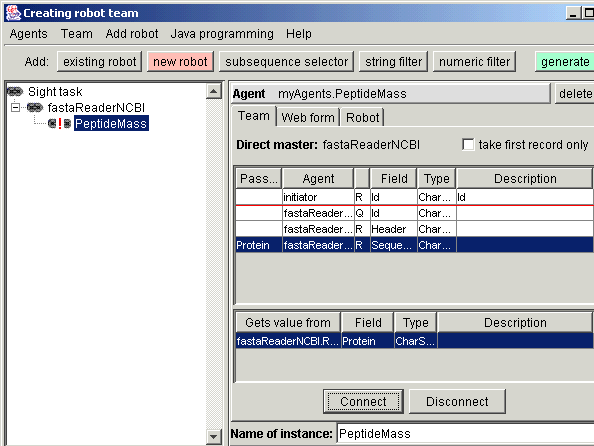The image size is (594, 446).
Task: Click the Name of instance text field
Action: [466, 433]
